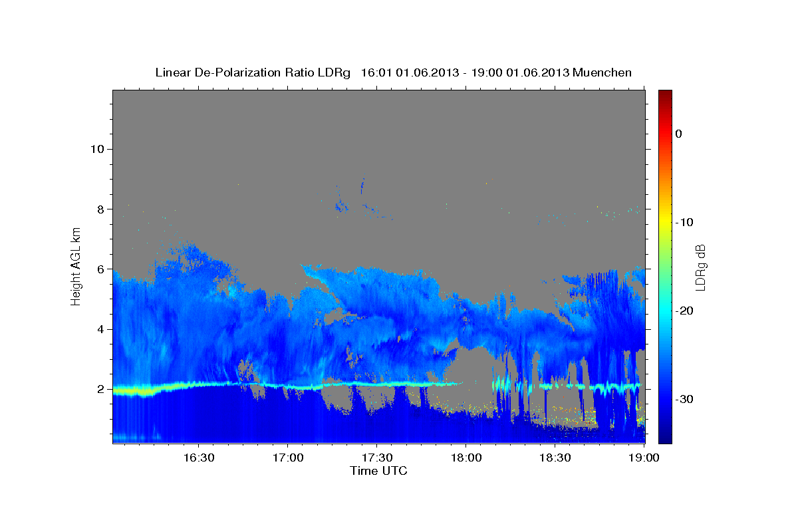Click the 17:30 time tick label
This screenshot has height=532, width=798.
(x=376, y=458)
